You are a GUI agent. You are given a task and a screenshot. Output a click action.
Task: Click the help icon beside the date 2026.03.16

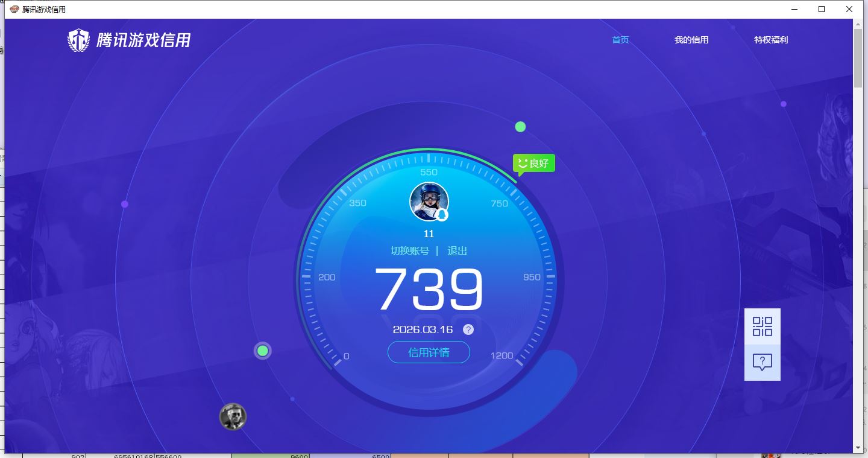[468, 329]
